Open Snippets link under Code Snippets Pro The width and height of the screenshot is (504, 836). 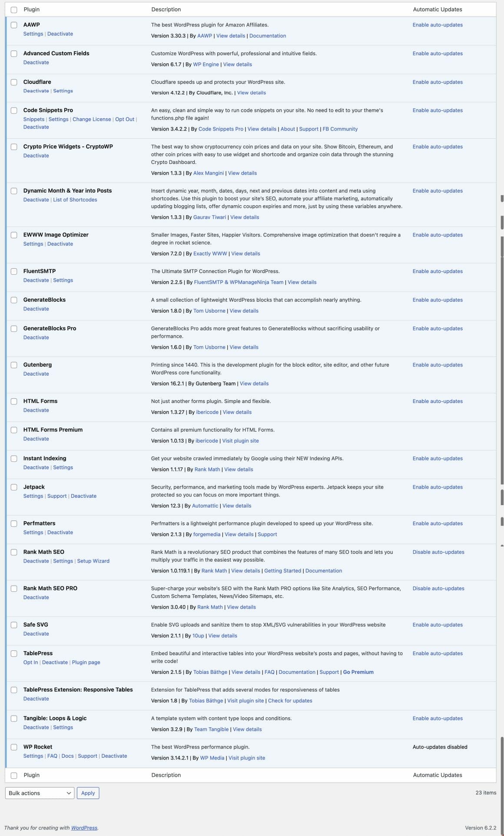pos(34,119)
